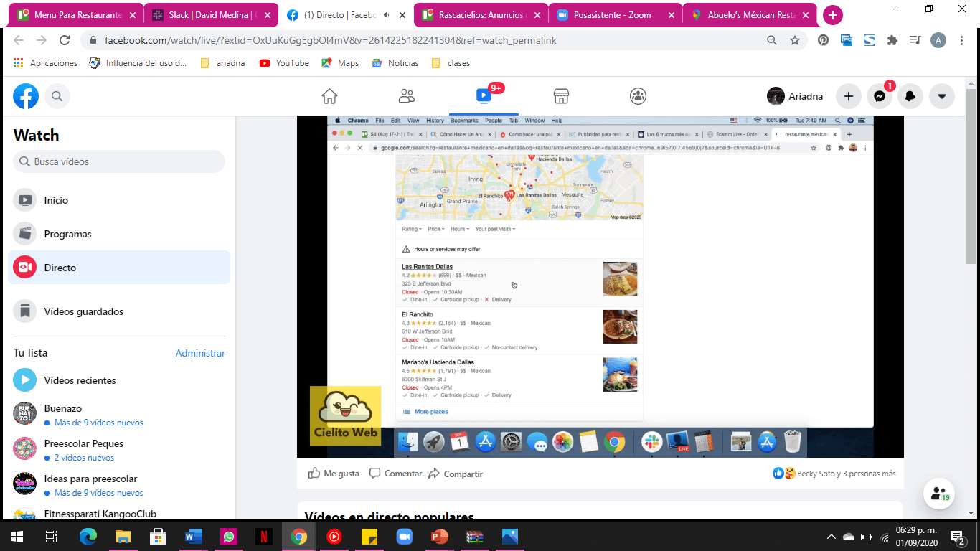This screenshot has height=551, width=980.
Task: Click the live video player
Action: [x=600, y=286]
